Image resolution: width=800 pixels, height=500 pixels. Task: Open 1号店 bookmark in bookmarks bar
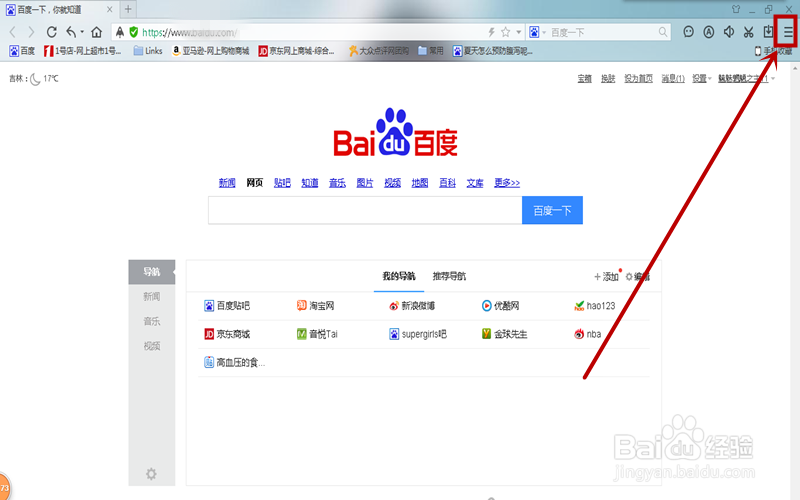click(83, 51)
